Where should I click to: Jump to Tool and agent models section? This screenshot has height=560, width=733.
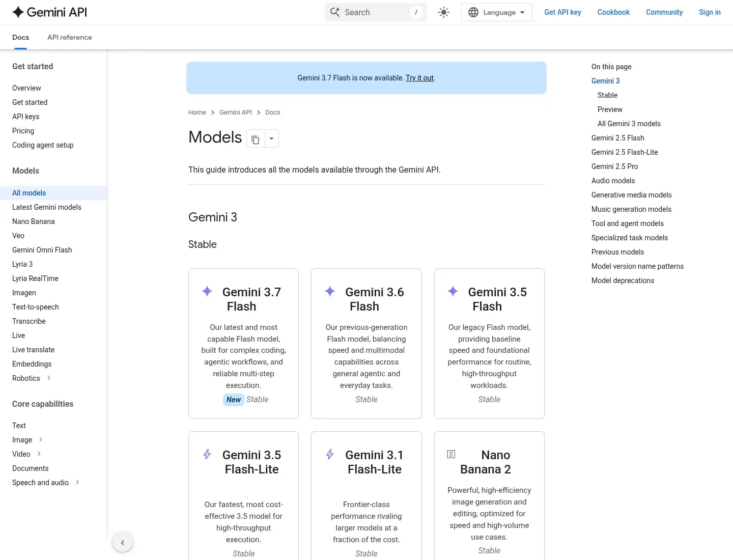coord(627,223)
